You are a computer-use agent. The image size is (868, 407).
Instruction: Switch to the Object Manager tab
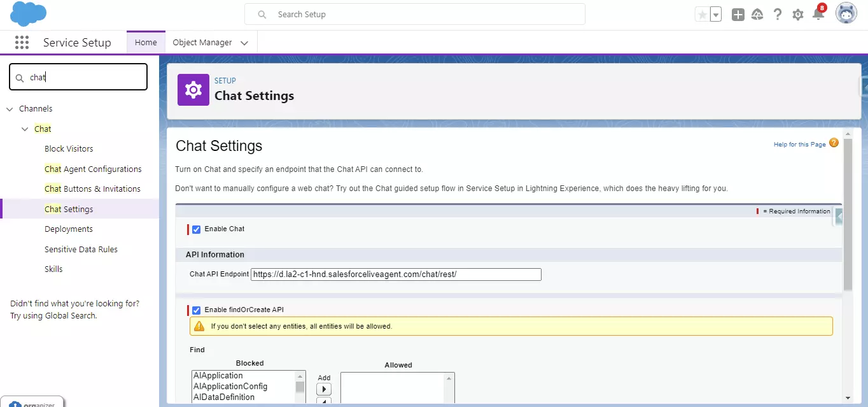pos(201,42)
